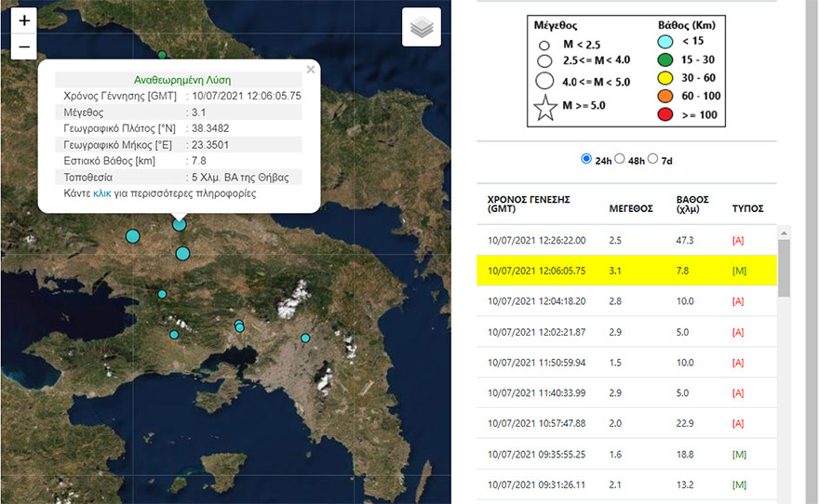The image size is (819, 504).
Task: Select the earthquake marker under the popup
Action: [179, 225]
